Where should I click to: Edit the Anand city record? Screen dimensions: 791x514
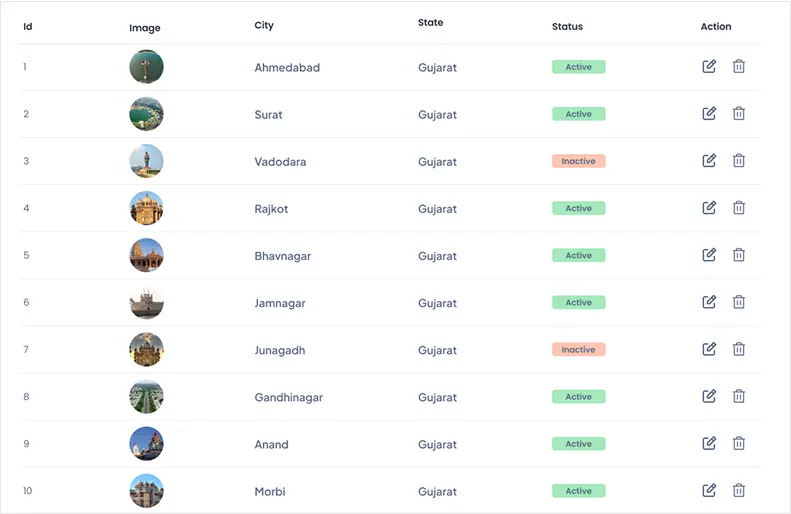(x=709, y=443)
